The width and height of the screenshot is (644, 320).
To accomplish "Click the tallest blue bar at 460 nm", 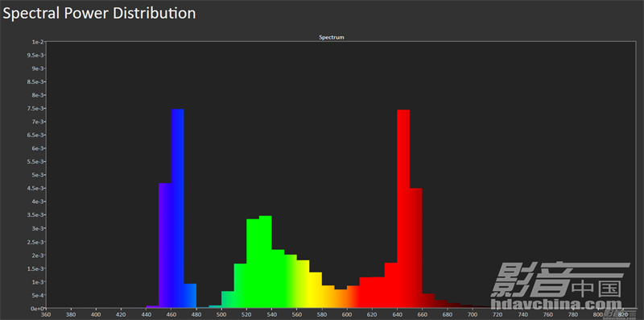I will pos(177,209).
